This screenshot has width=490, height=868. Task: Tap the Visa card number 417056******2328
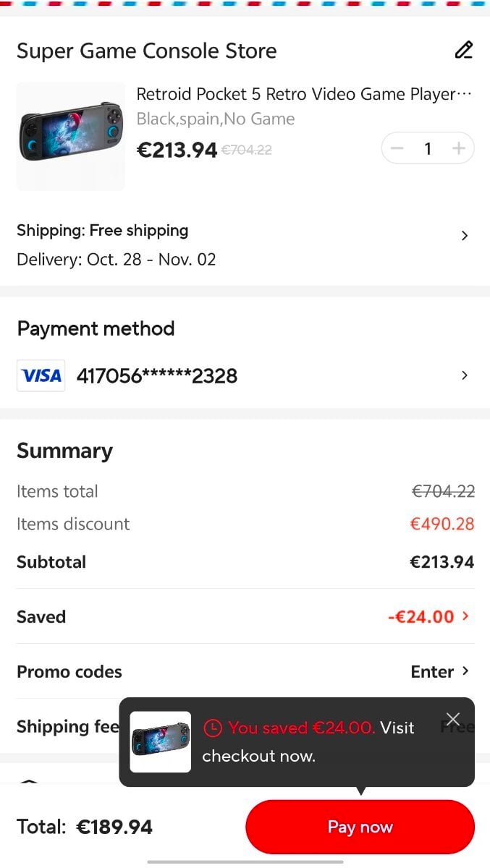pos(157,376)
